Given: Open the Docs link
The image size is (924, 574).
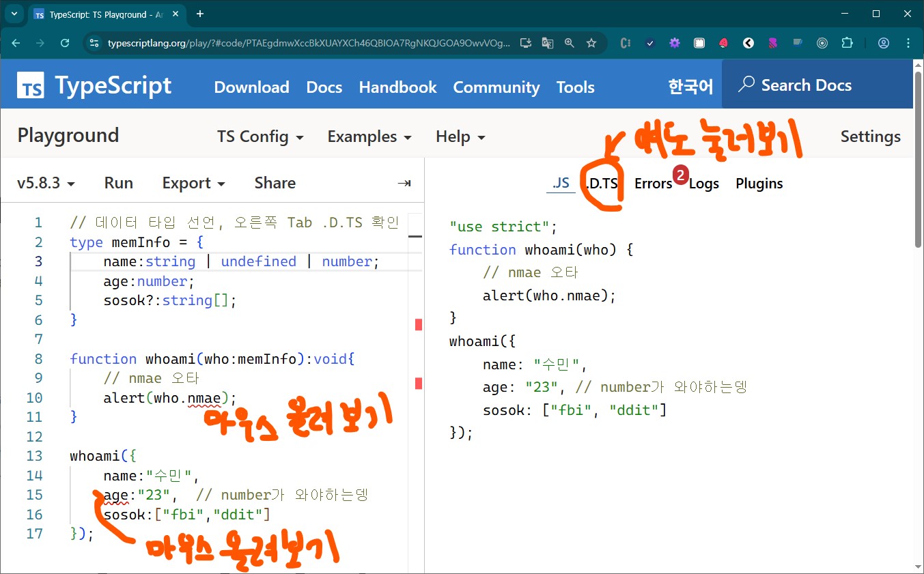Looking at the screenshot, I should (x=324, y=87).
